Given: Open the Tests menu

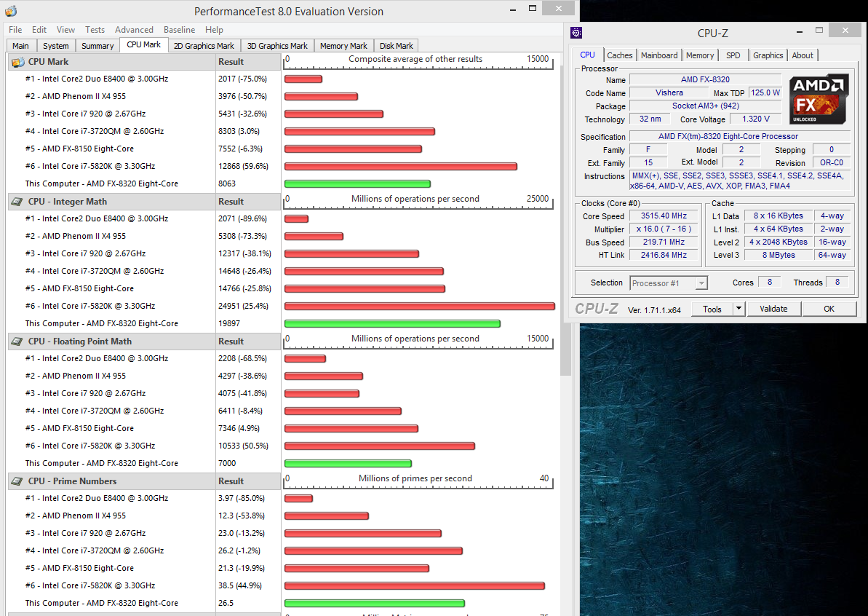Looking at the screenshot, I should click(x=95, y=30).
